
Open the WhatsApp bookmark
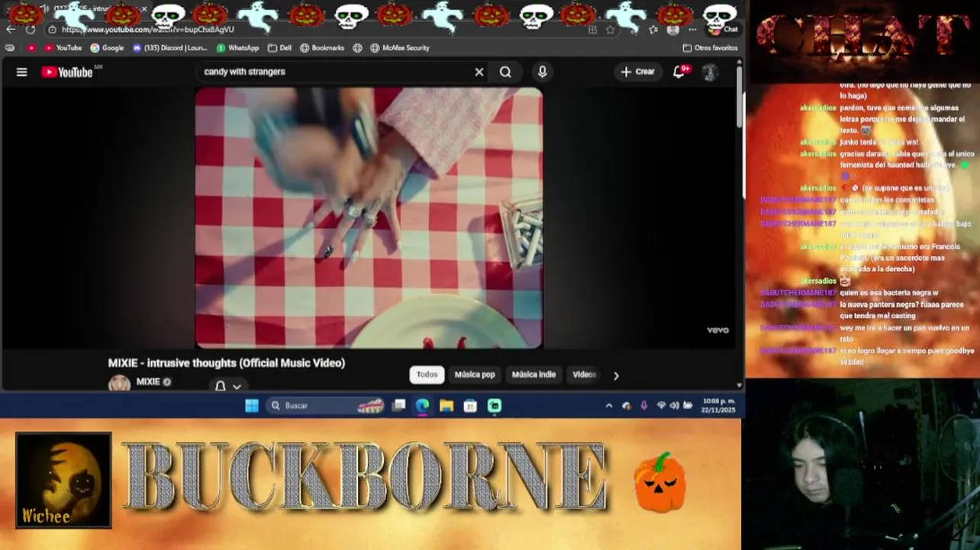237,47
